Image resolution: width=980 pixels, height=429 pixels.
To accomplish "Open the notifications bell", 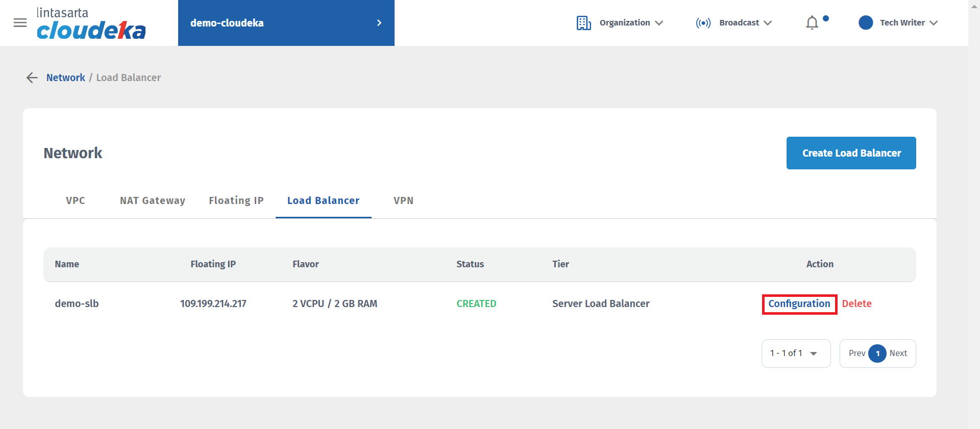I will click(x=812, y=23).
